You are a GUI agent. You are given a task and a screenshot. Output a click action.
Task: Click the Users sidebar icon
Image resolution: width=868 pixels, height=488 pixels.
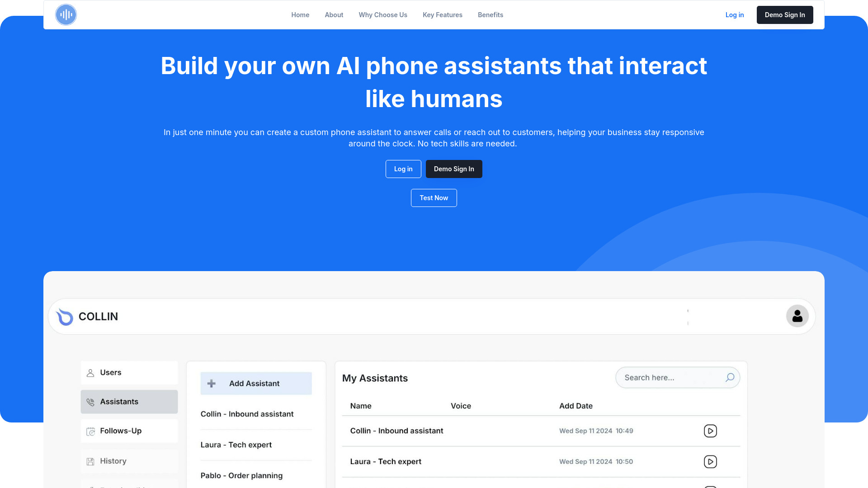(x=90, y=372)
